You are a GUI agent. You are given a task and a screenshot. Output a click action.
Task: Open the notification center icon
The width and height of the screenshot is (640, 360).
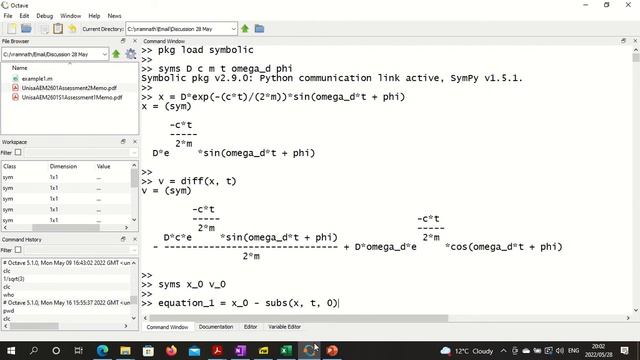click(624, 351)
